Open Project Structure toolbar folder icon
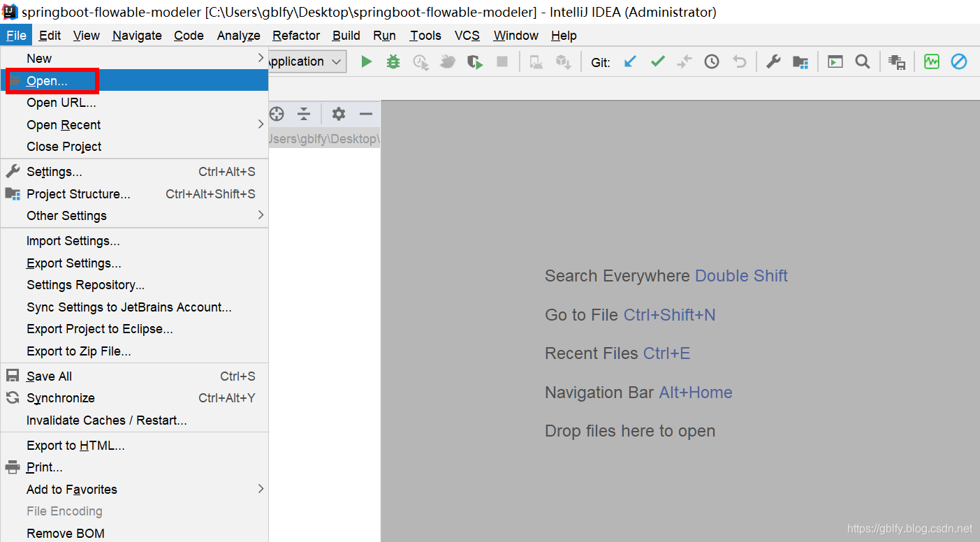980x542 pixels. [x=800, y=61]
